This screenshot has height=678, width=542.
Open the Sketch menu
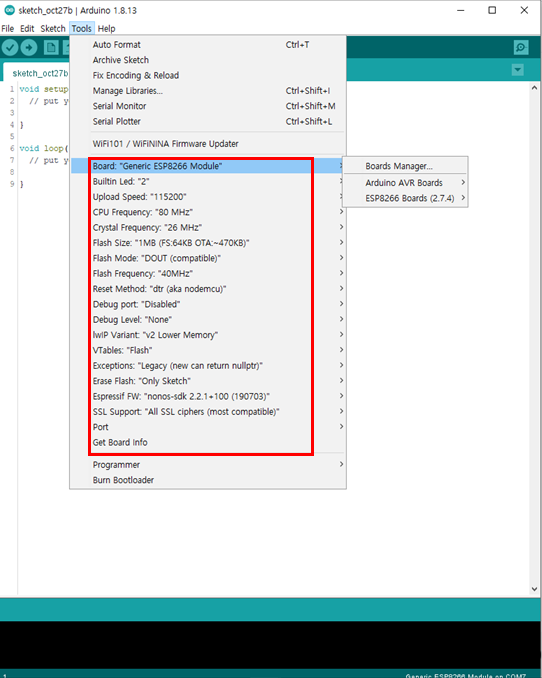(53, 29)
